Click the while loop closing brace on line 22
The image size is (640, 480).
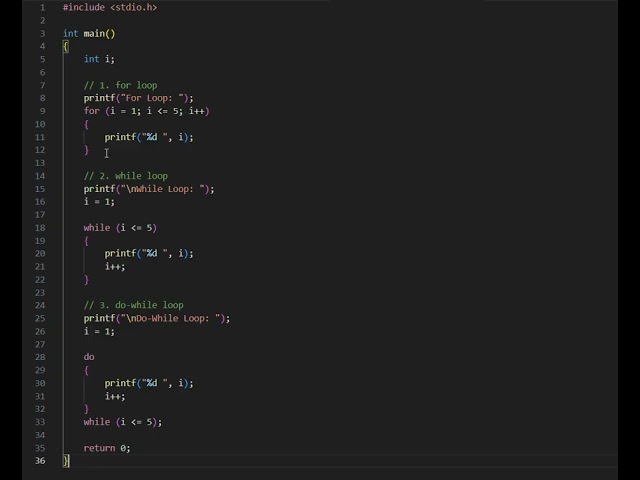click(x=87, y=280)
